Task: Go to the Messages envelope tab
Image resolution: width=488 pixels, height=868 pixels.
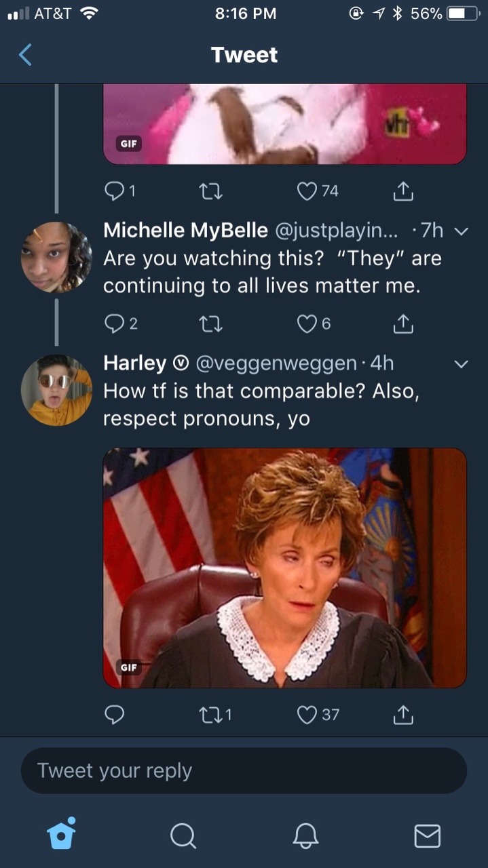Action: (x=427, y=835)
